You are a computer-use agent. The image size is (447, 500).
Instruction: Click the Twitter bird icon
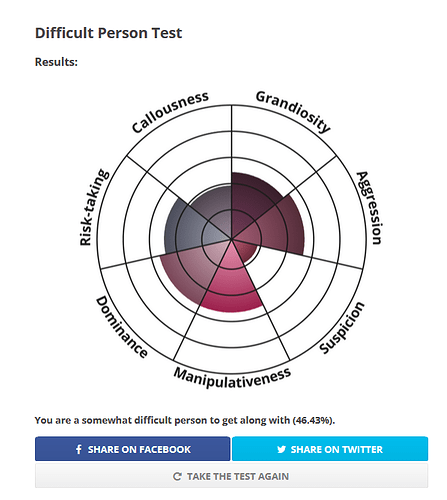pos(281,449)
